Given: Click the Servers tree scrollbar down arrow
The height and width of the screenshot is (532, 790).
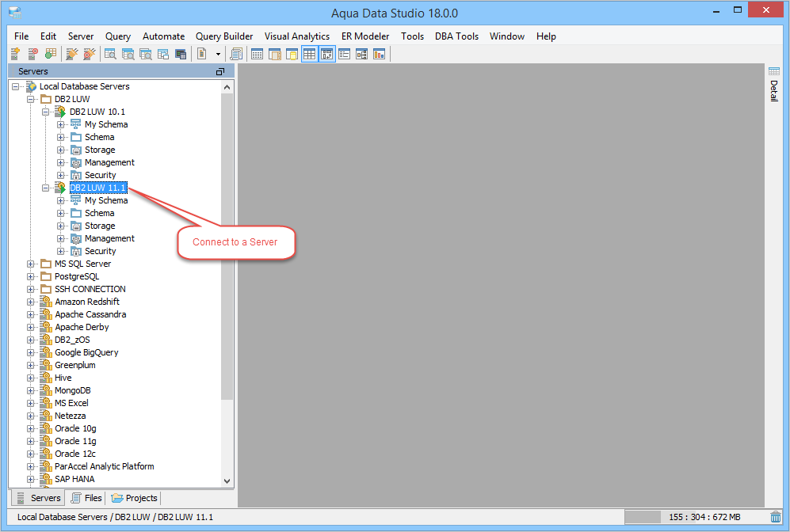Looking at the screenshot, I should pyautogui.click(x=227, y=481).
